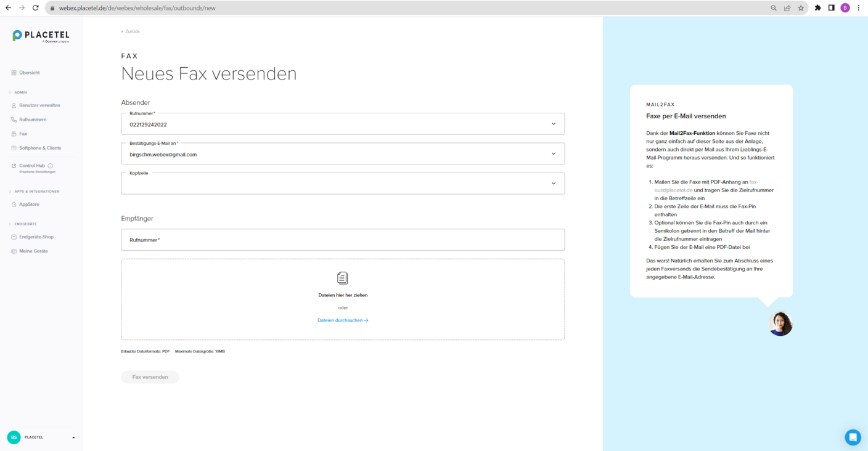
Task: Open the Übersicht dashboard icon
Action: click(x=13, y=72)
